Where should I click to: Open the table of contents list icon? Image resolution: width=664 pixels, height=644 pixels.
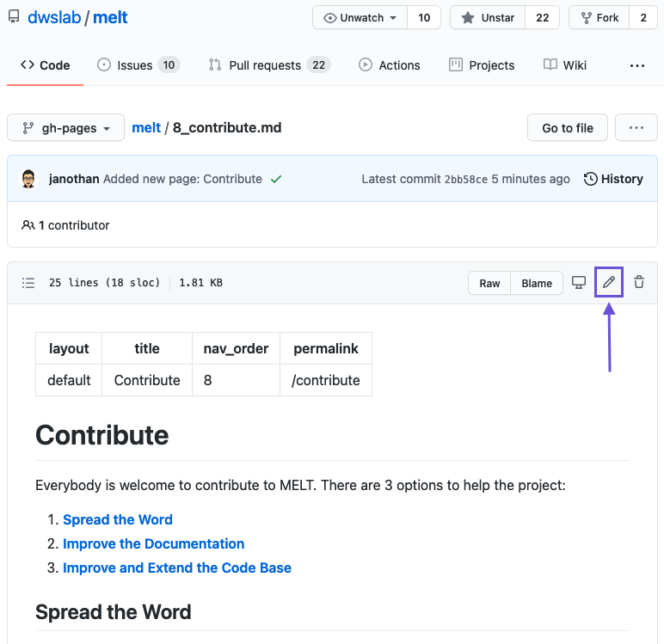click(x=28, y=282)
